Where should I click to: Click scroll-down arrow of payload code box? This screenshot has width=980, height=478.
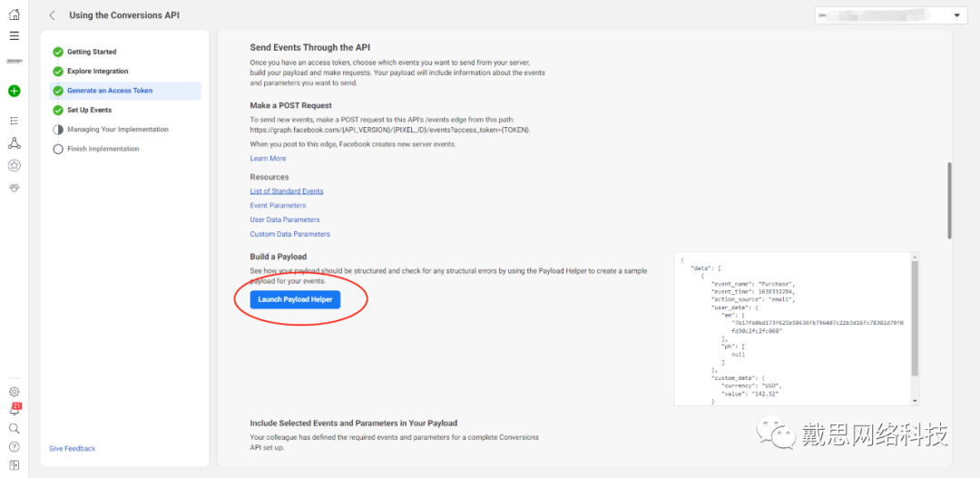(x=916, y=401)
